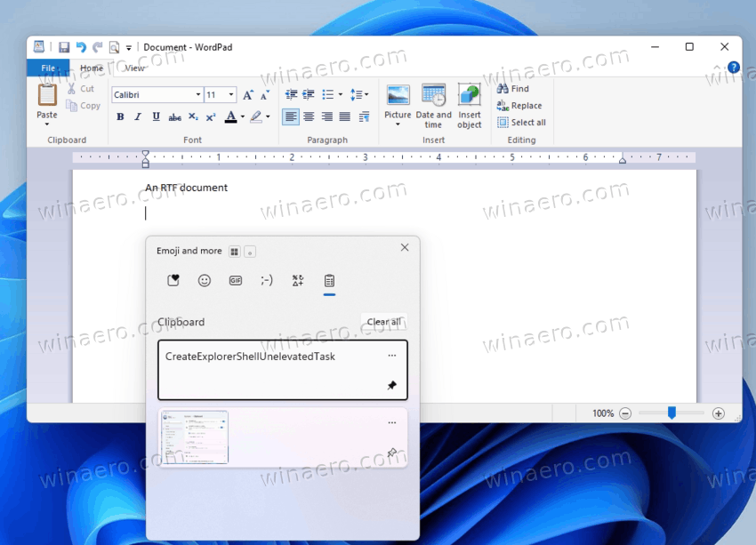Image resolution: width=756 pixels, height=545 pixels.
Task: Unpin the CreateExplorerShellUnelevatedTask clipboard item
Action: (x=392, y=385)
